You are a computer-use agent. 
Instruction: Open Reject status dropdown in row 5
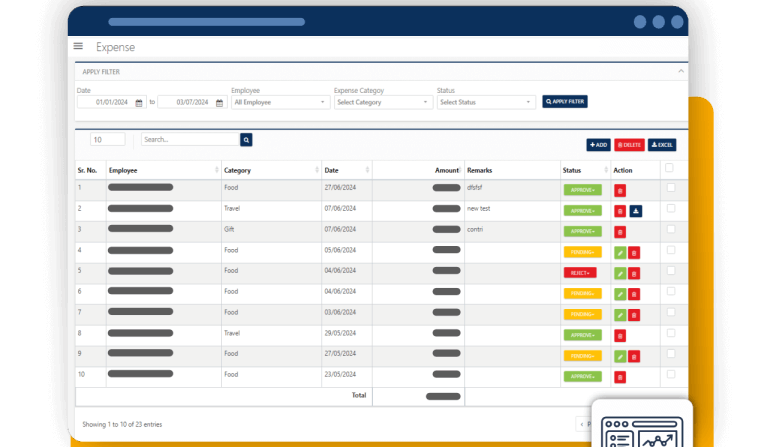(x=580, y=273)
